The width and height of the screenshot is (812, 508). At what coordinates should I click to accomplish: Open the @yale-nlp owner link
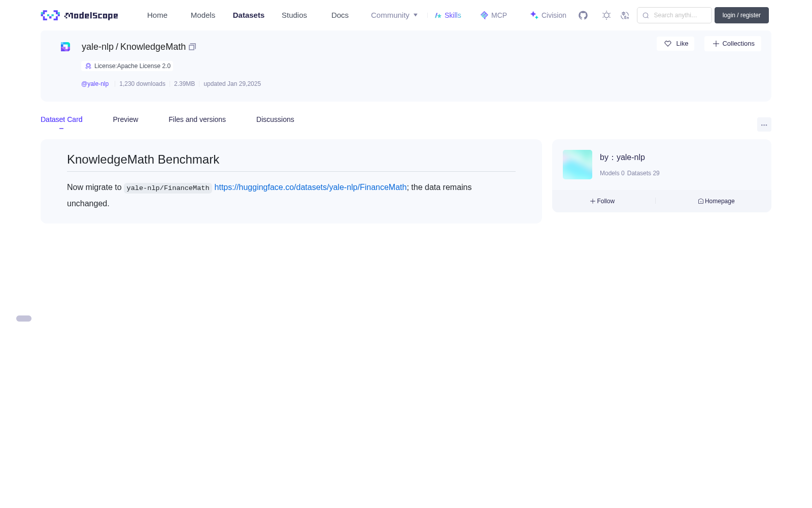coord(95,84)
